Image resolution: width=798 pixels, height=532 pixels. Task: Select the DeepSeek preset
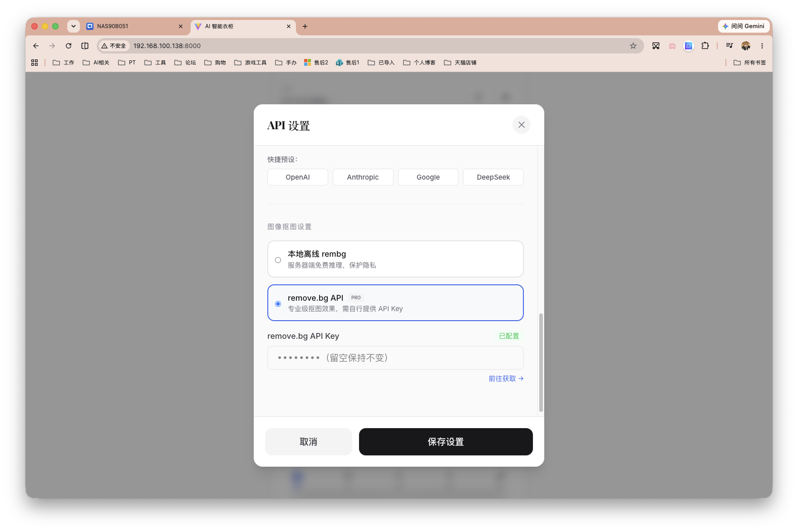click(x=493, y=177)
